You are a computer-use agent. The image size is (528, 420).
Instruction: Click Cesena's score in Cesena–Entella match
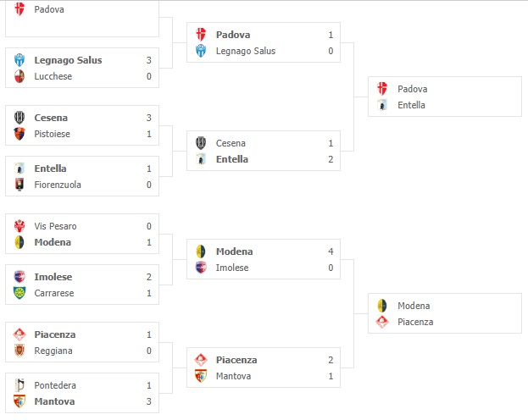331,144
